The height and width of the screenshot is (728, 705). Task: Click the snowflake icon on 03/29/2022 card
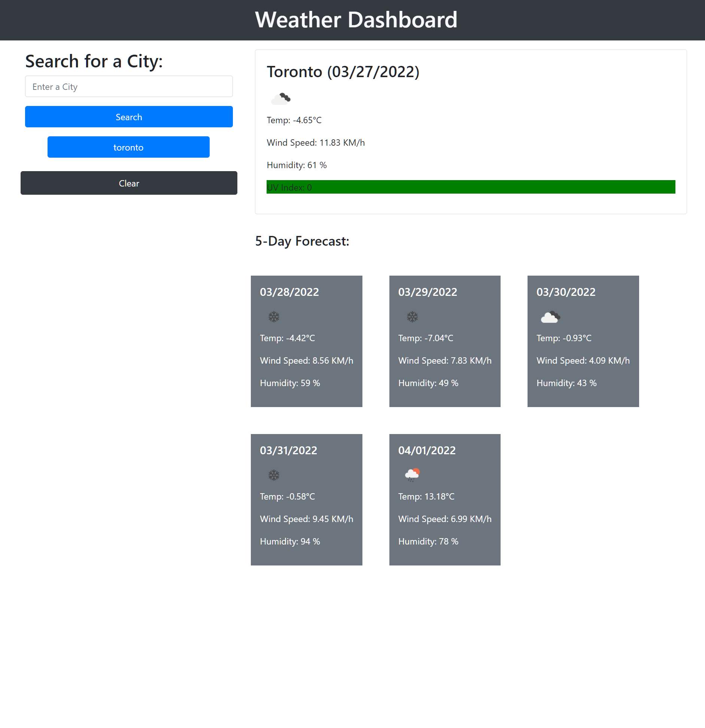point(412,317)
